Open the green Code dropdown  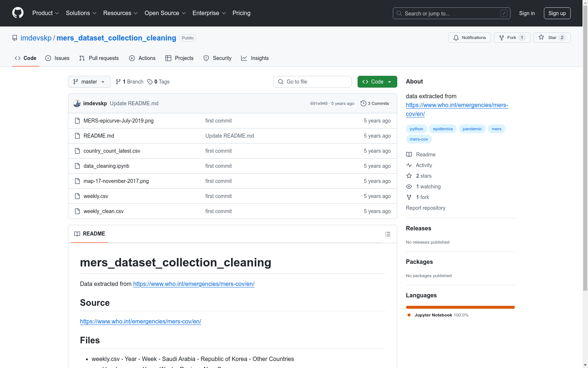(x=377, y=82)
